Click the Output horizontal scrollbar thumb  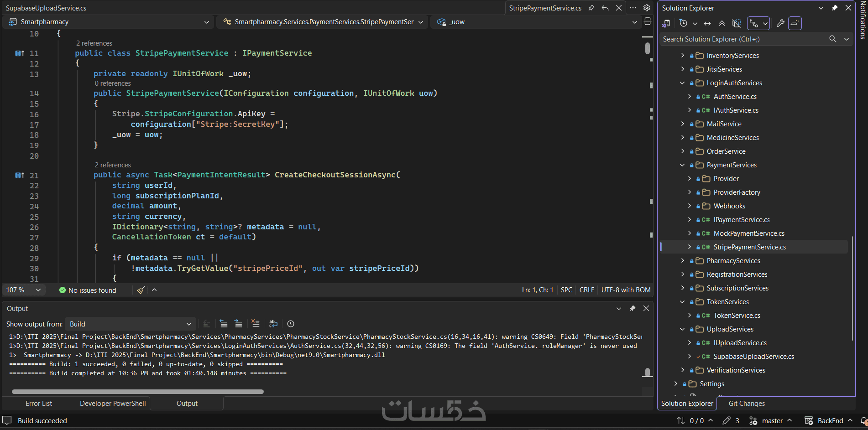137,392
